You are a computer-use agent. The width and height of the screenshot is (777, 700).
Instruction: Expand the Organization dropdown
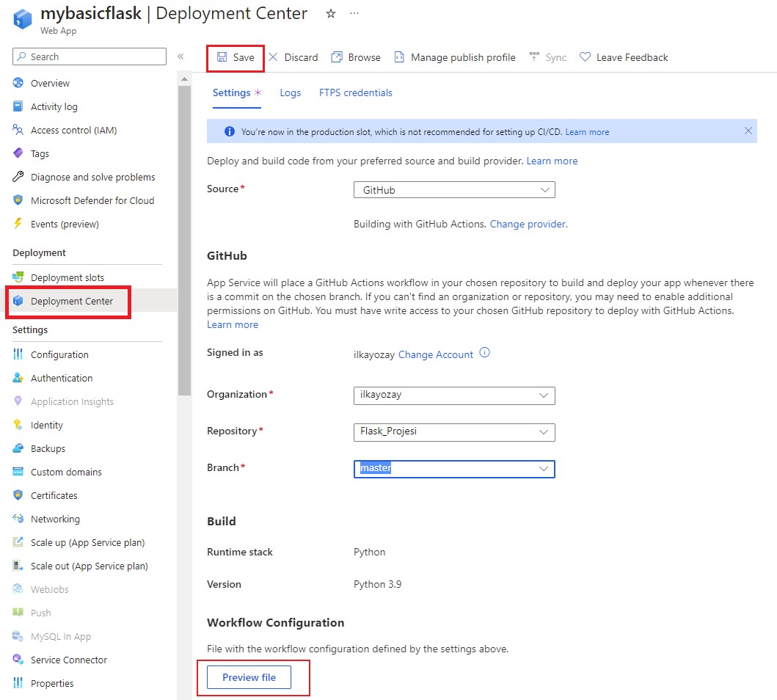pos(454,395)
